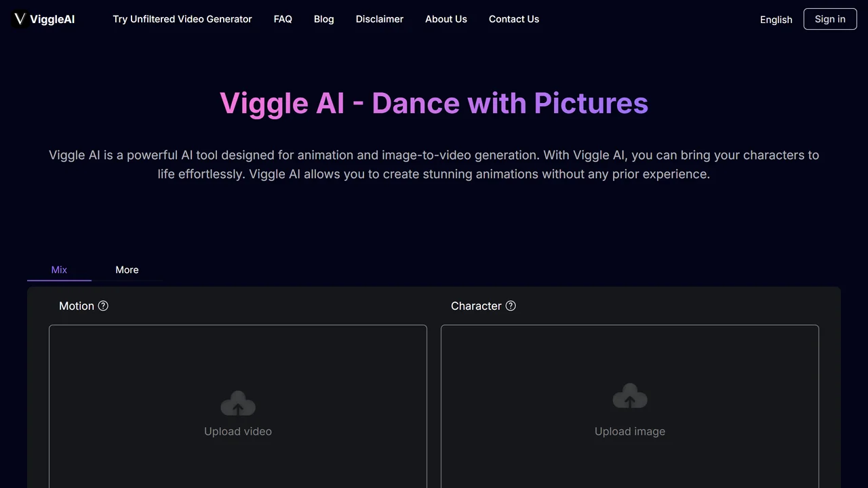The height and width of the screenshot is (488, 868).
Task: Open the FAQ page
Action: pyautogui.click(x=283, y=19)
